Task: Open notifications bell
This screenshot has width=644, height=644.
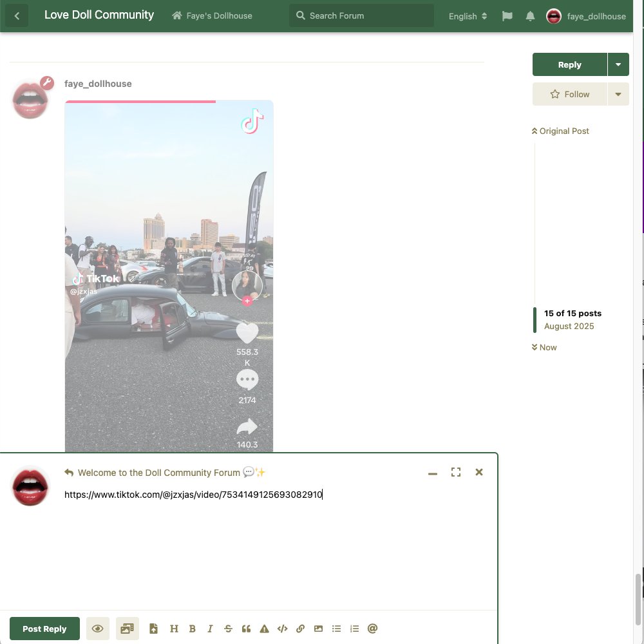Action: [530, 16]
